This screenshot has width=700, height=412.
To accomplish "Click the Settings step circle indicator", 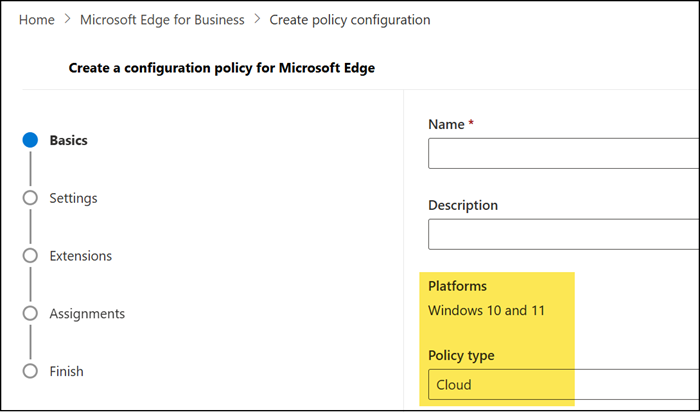I will click(30, 198).
